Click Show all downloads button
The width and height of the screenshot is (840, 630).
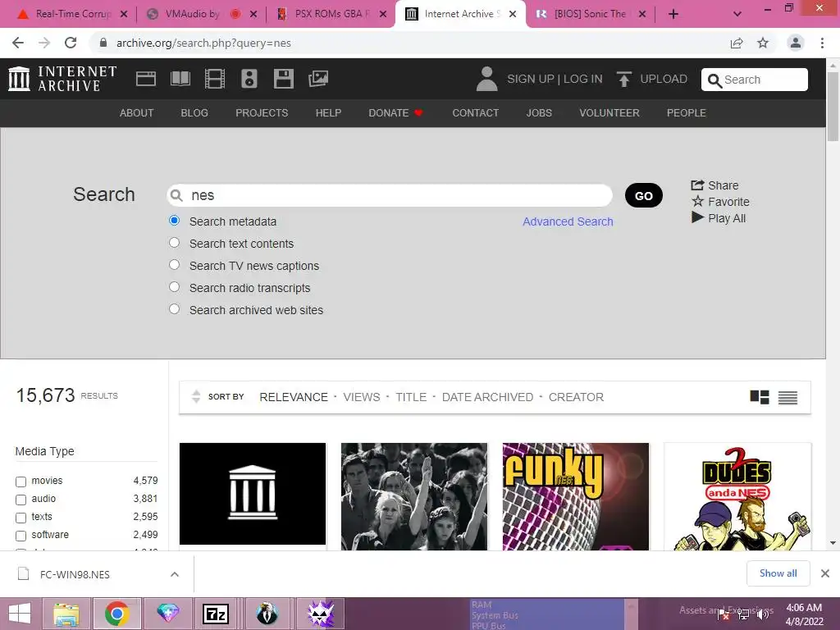coord(778,573)
